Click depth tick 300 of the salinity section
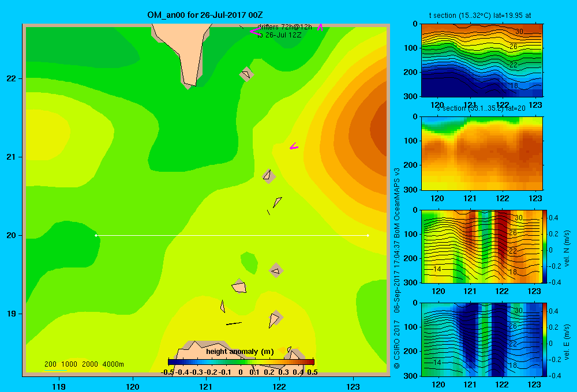The image size is (577, 392). click(411, 190)
